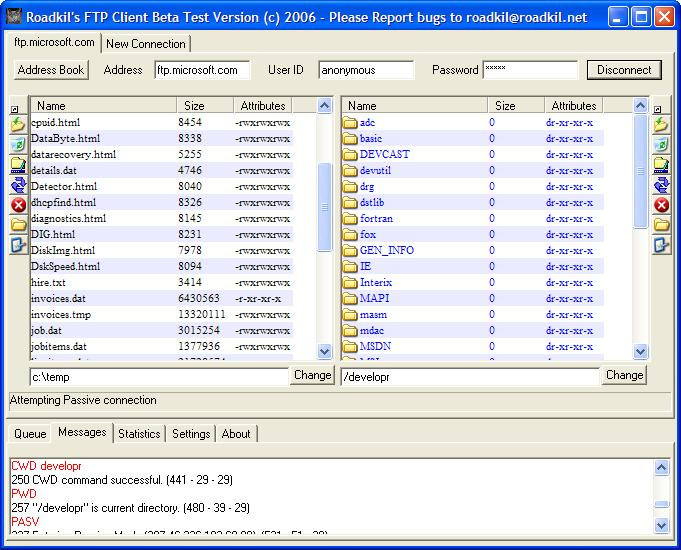Click the networked folder icon in remote panel
Screen dimensions: 681x550
(661, 165)
